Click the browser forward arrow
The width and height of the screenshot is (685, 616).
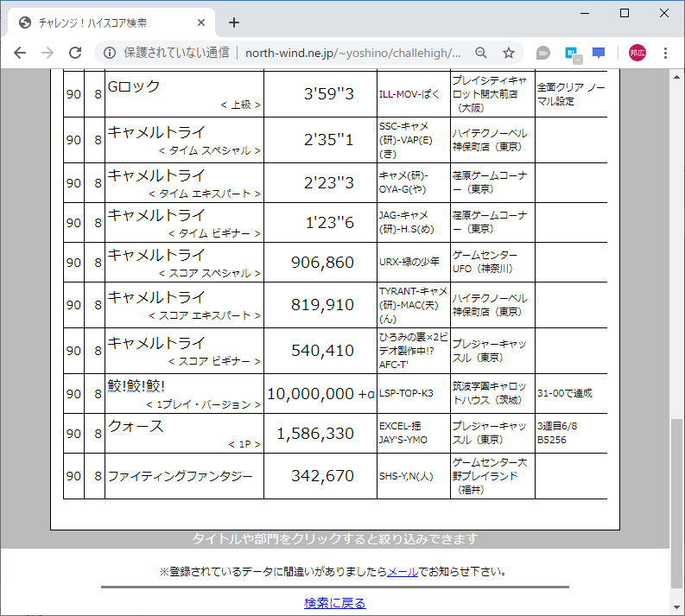pyautogui.click(x=48, y=53)
